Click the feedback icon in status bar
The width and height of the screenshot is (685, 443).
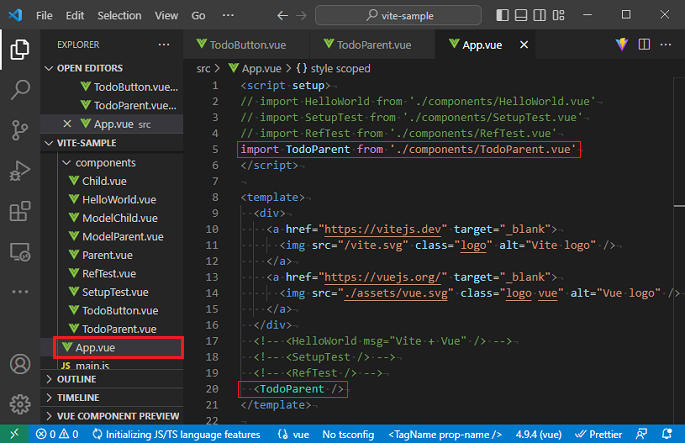coord(641,434)
